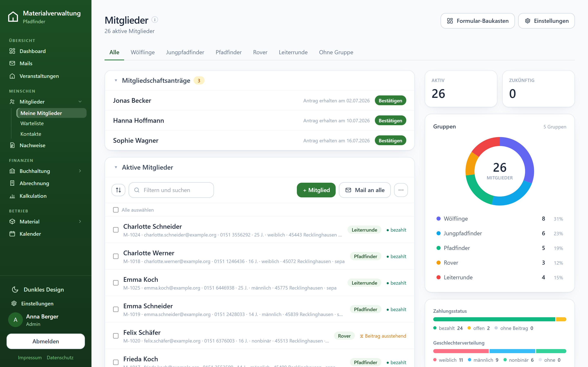Select Charlotte Schneider's checkbox
The width and height of the screenshot is (588, 367).
click(116, 230)
